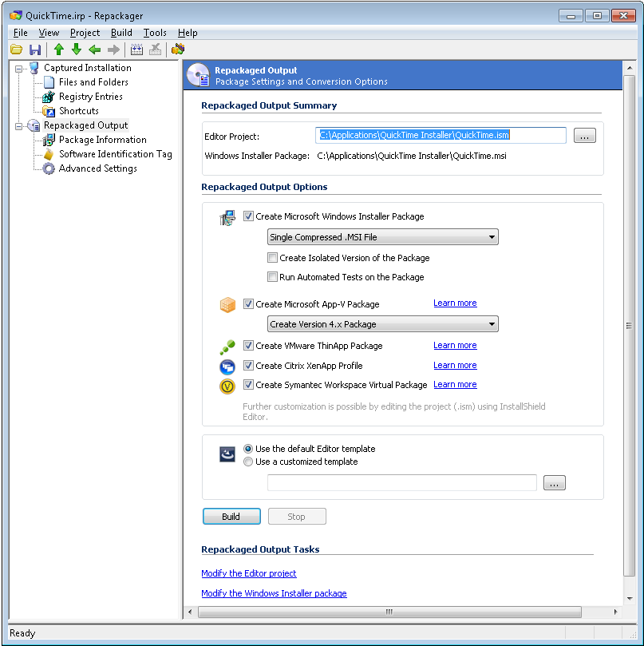This screenshot has height=646, width=644.
Task: Open the Registry Entries node icon
Action: (x=49, y=97)
